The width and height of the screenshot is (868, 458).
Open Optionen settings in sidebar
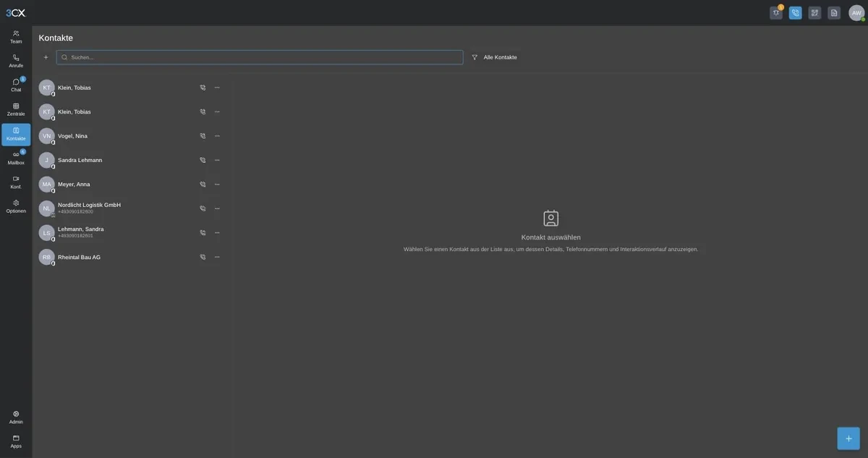point(16,206)
